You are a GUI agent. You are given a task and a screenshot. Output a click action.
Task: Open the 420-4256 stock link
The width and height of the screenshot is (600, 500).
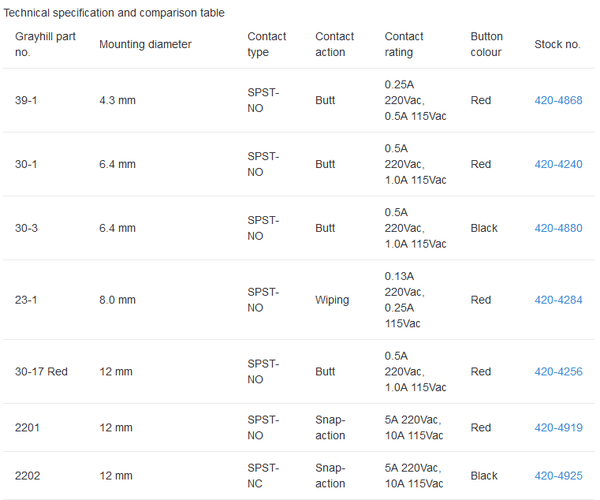tap(558, 372)
